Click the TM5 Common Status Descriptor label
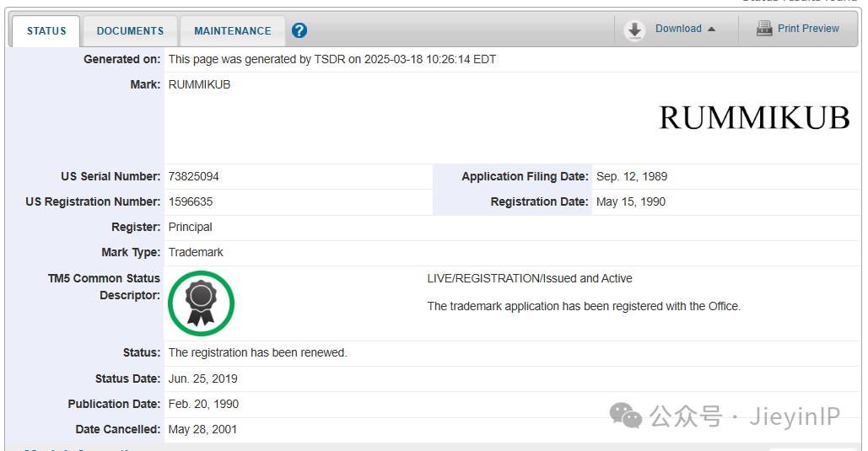Viewport: 868px width, 451px height. tap(104, 287)
